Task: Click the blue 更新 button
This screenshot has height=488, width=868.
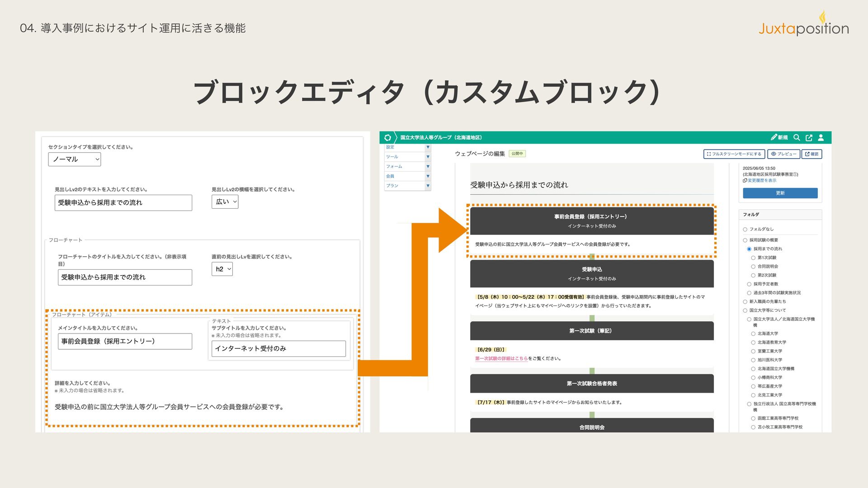Action: pyautogui.click(x=780, y=193)
